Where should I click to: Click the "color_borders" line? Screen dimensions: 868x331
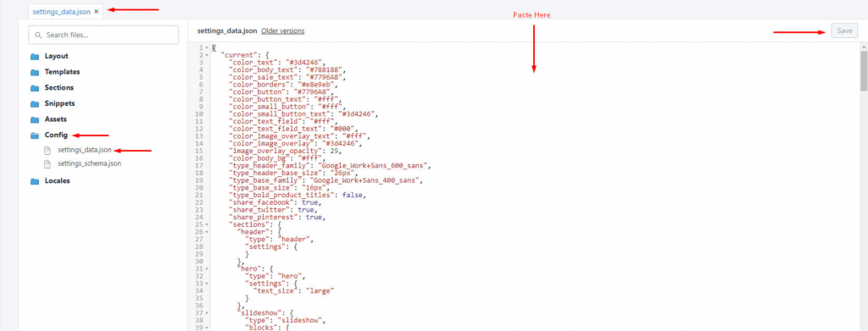[x=283, y=85]
